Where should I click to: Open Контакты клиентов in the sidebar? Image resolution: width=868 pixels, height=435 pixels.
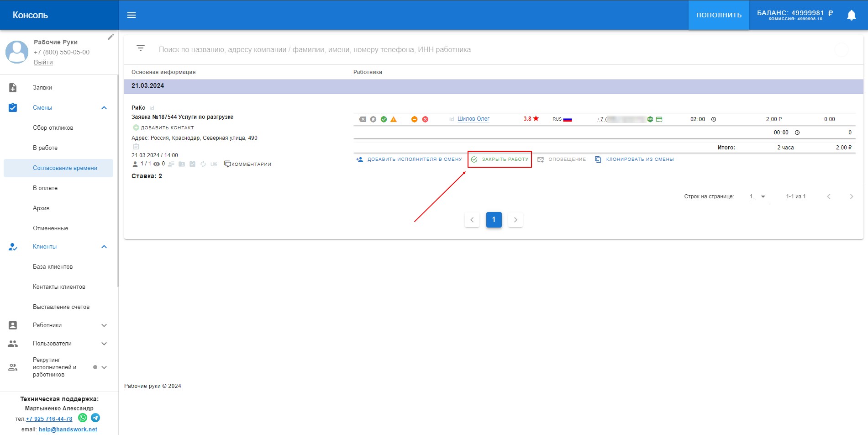(x=59, y=287)
